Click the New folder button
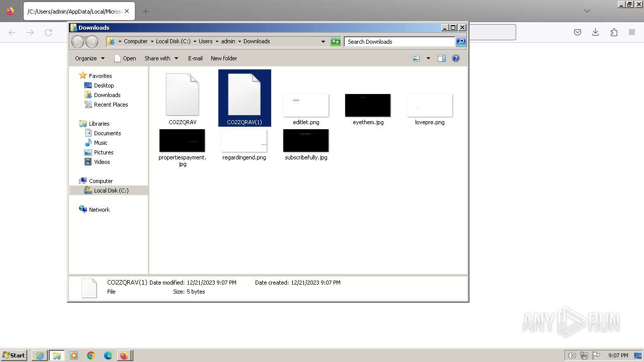This screenshot has height=362, width=644. (224, 58)
